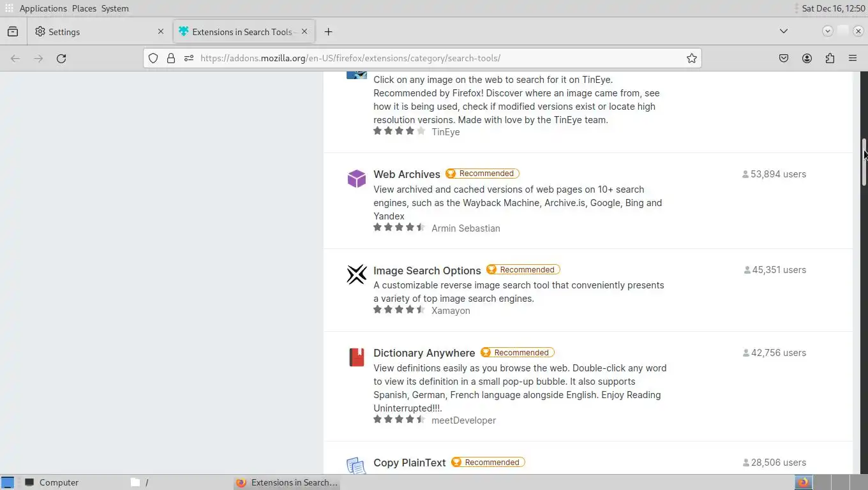Screen dimensions: 868x490
Task: Click the Image Search Options icon
Action: coord(357,274)
